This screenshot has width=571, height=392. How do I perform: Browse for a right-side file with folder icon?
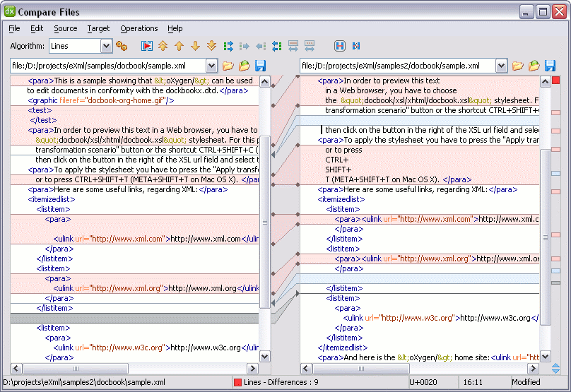tap(518, 66)
